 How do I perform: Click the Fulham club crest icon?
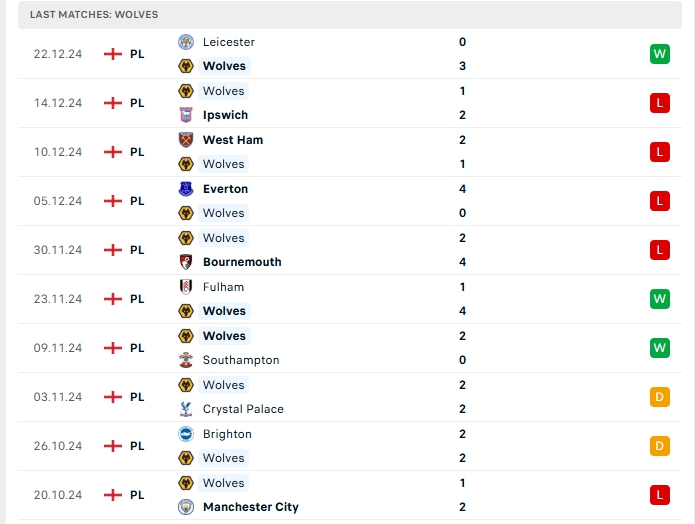(x=185, y=287)
